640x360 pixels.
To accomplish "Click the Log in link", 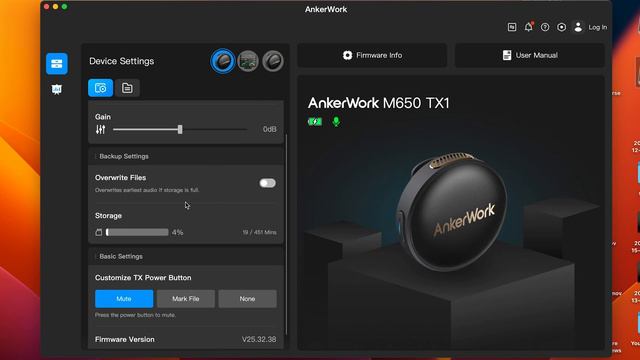I will (x=598, y=27).
